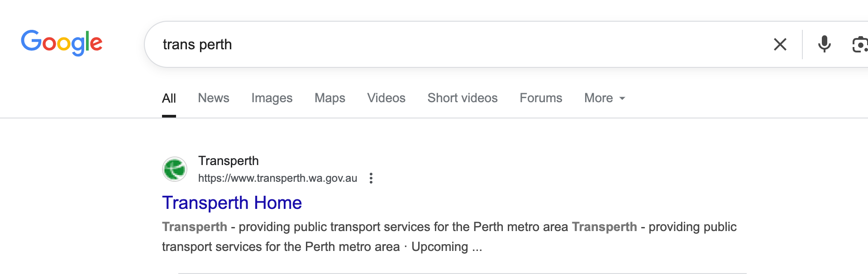
Task: Click the Transperth site favicon
Action: click(x=175, y=169)
